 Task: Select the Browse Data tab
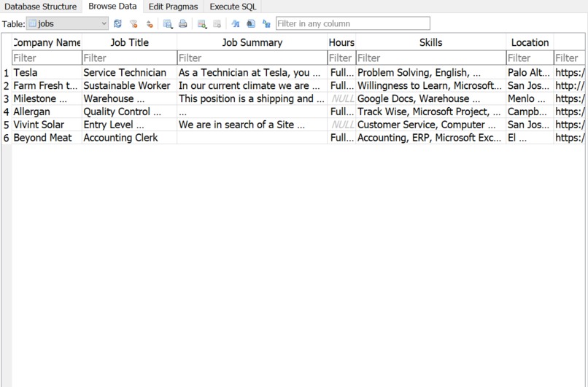coord(112,7)
